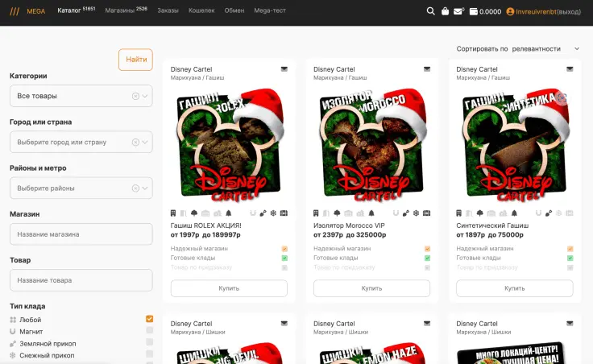
Task: Focus the Название магазина input field
Action: click(x=81, y=234)
